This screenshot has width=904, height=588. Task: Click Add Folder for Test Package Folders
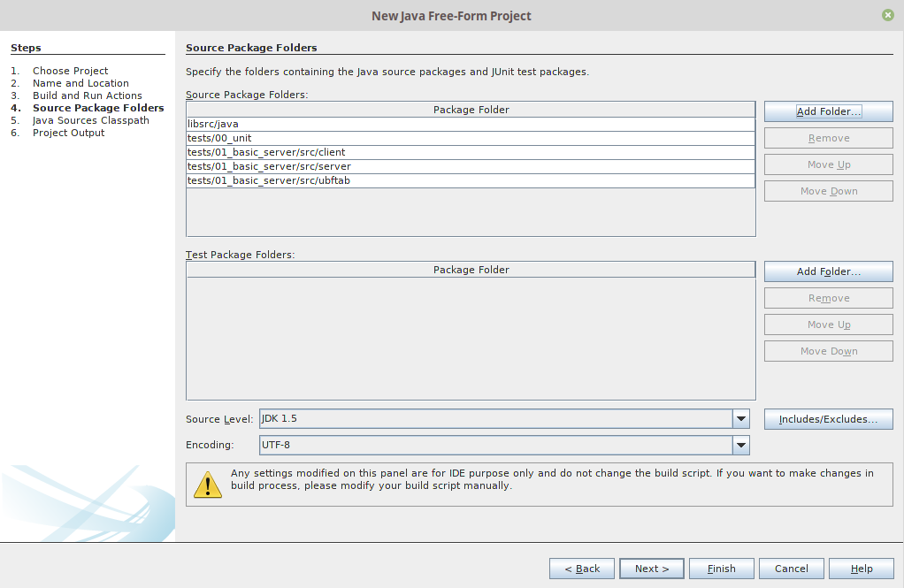(x=828, y=271)
